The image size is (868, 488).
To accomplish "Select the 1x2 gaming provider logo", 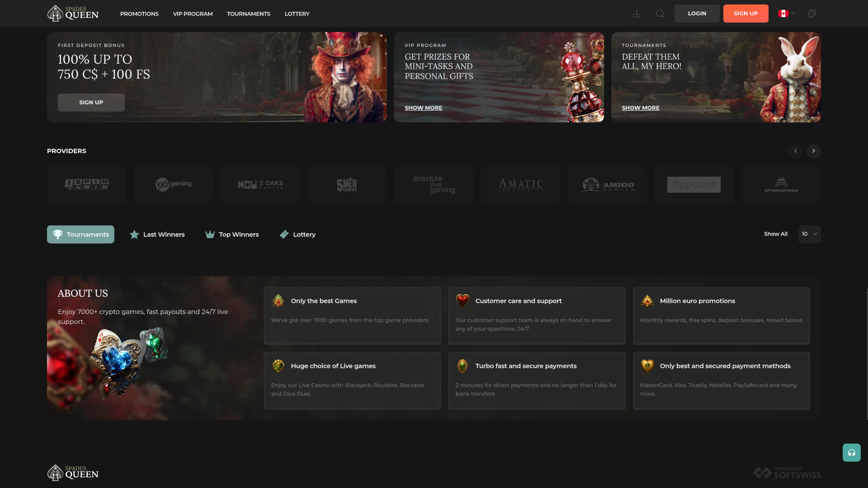I will point(174,184).
